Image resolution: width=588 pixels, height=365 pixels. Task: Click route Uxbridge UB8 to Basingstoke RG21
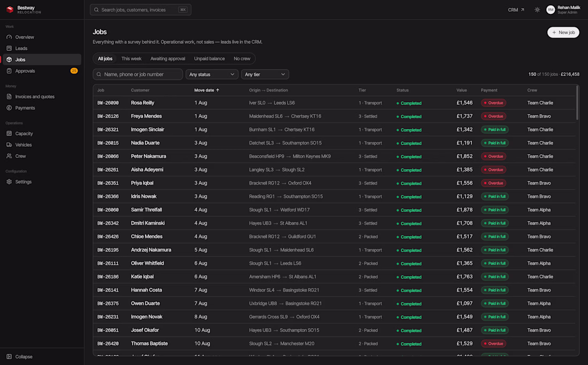[x=285, y=303]
